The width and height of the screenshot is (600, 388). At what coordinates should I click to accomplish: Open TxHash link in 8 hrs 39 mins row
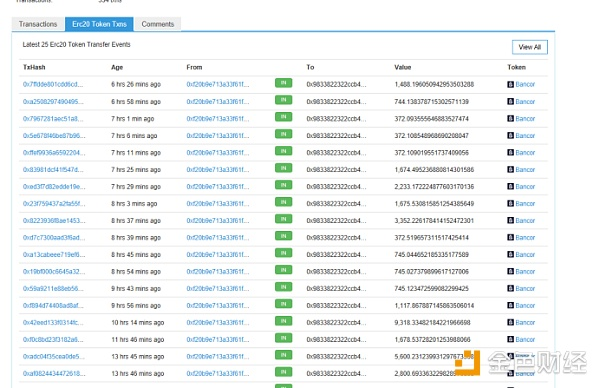click(x=54, y=237)
